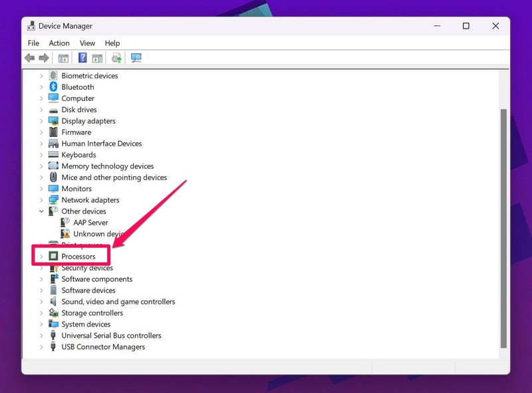Click the Update device driver toolbar icon

[116, 59]
